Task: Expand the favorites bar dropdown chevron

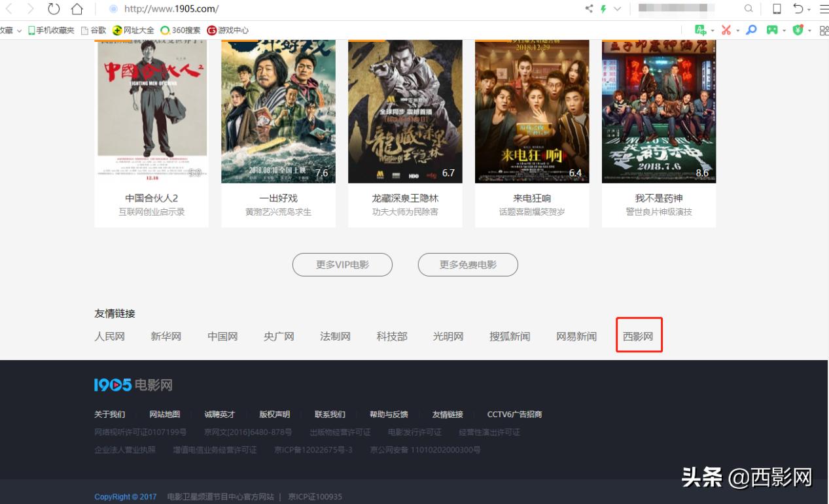Action: coord(18,31)
